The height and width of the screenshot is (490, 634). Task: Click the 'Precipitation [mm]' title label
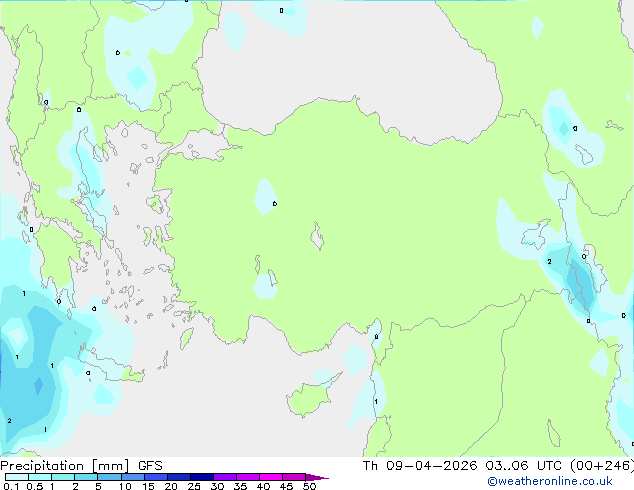(x=65, y=466)
